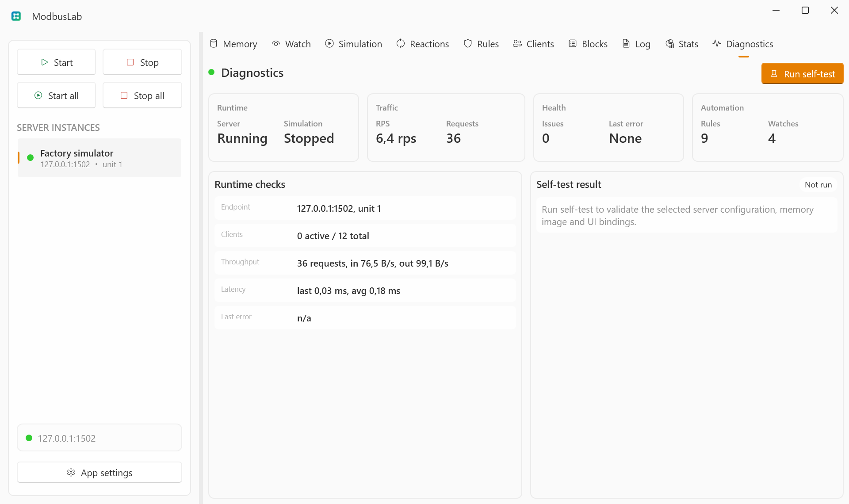Click the Runtime checks heading
849x504 pixels.
pyautogui.click(x=250, y=184)
